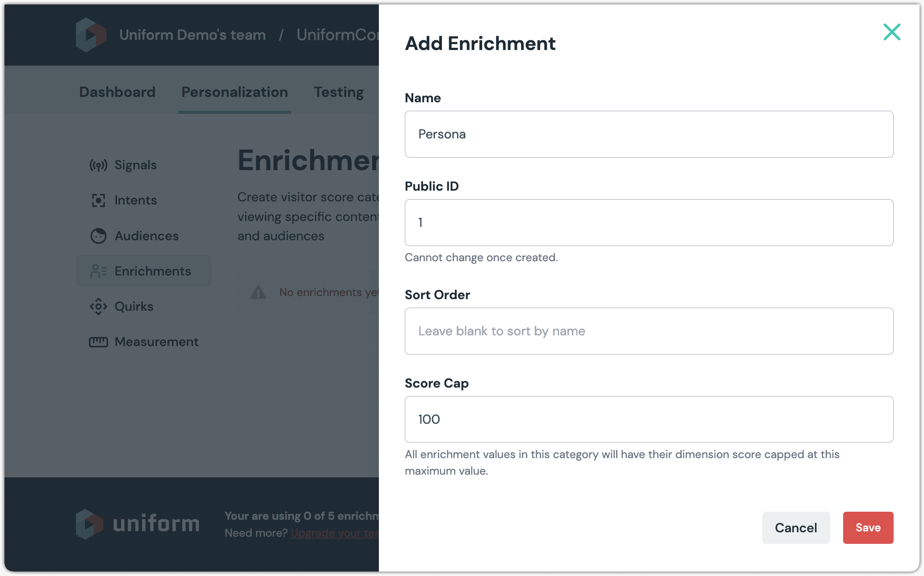Image resolution: width=924 pixels, height=576 pixels.
Task: Click into the Name field showing Persona
Action: [648, 134]
